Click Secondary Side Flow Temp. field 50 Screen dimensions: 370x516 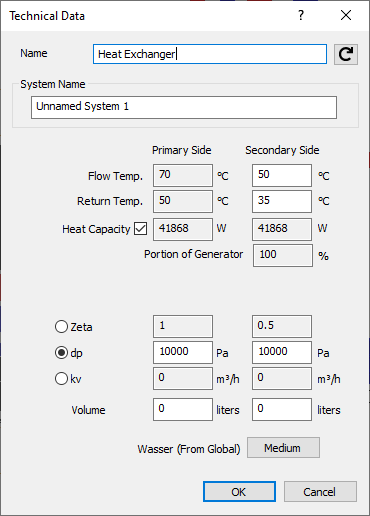[x=282, y=175]
